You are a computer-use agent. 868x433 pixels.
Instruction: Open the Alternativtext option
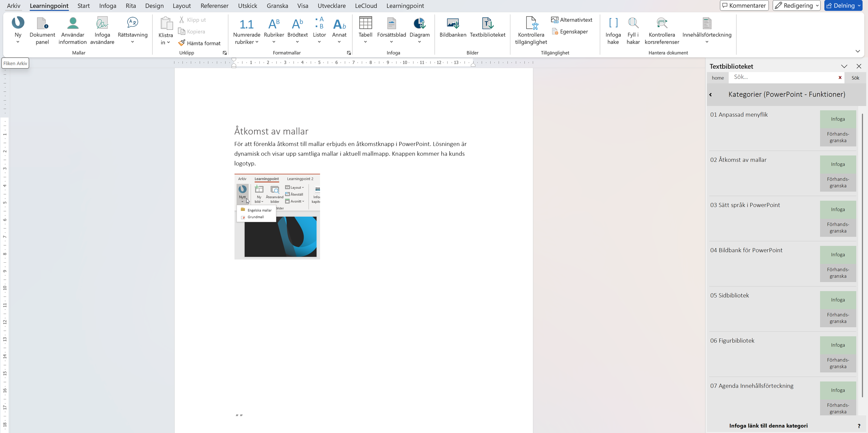(572, 20)
